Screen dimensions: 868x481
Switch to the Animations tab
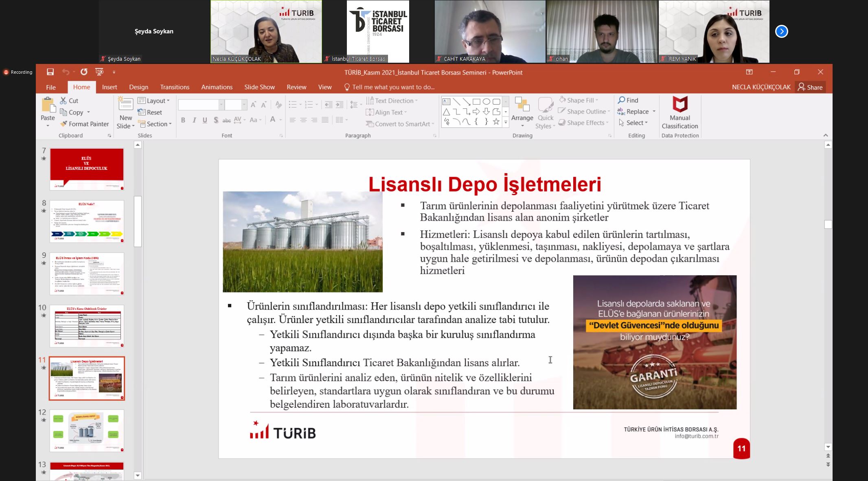pyautogui.click(x=217, y=87)
